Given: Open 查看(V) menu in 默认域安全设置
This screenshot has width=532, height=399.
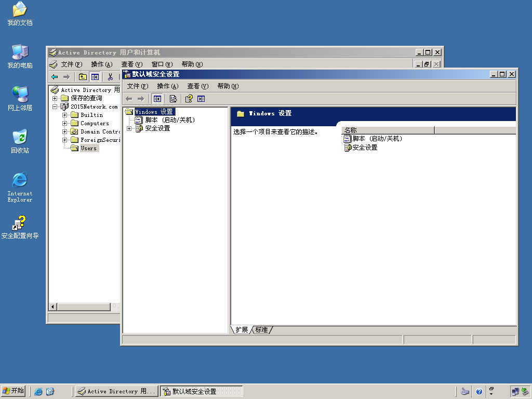Looking at the screenshot, I should click(198, 86).
